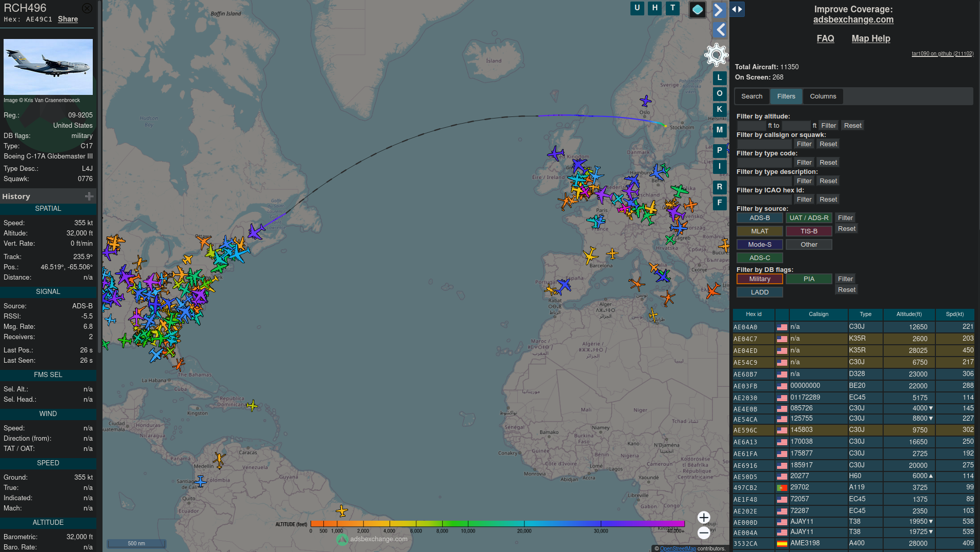The height and width of the screenshot is (552, 980).
Task: Toggle ADS-B source filter
Action: point(760,218)
